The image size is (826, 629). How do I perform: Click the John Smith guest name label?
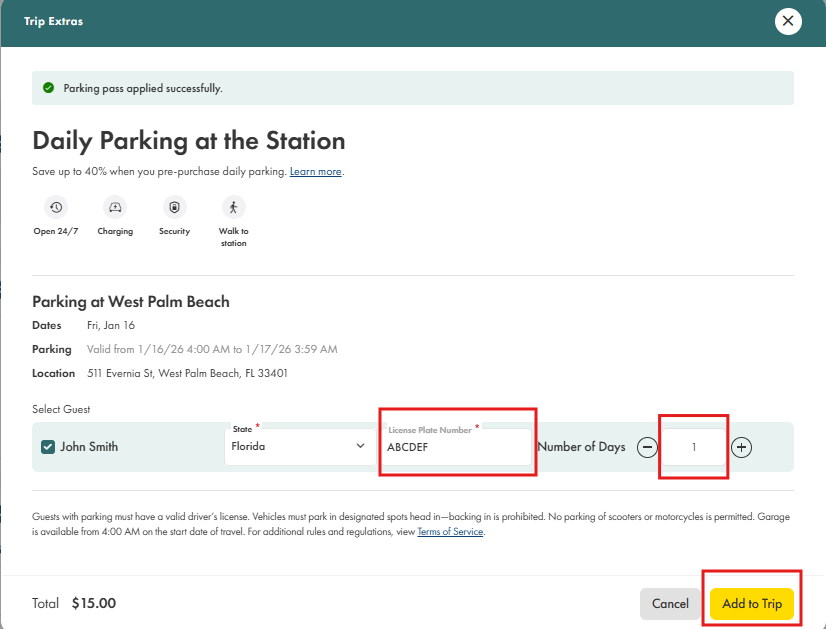click(89, 447)
